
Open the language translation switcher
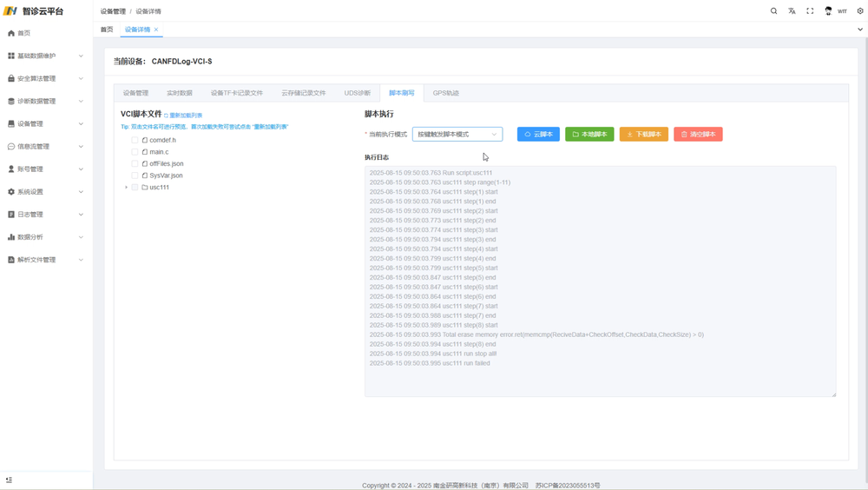tap(792, 11)
